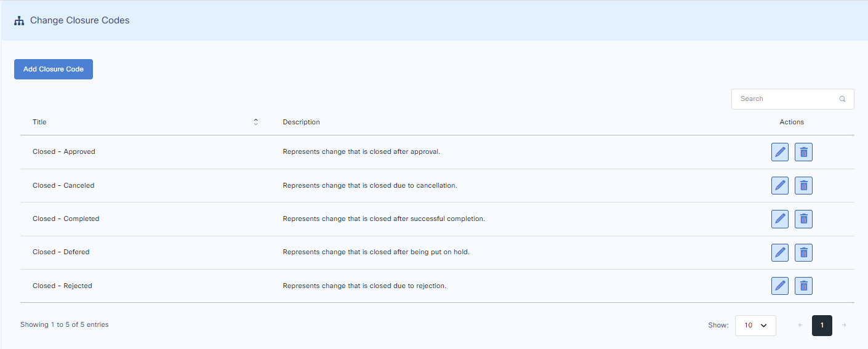Image resolution: width=868 pixels, height=349 pixels.
Task: Edit the Closed - Defered closure code
Action: pos(780,252)
